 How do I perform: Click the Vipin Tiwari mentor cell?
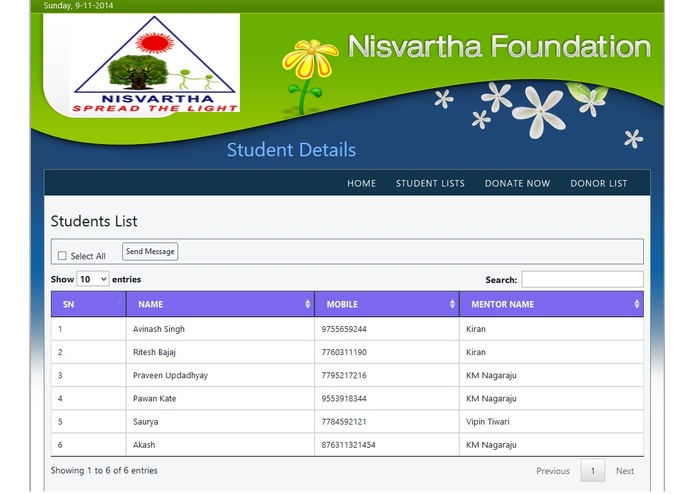(551, 421)
